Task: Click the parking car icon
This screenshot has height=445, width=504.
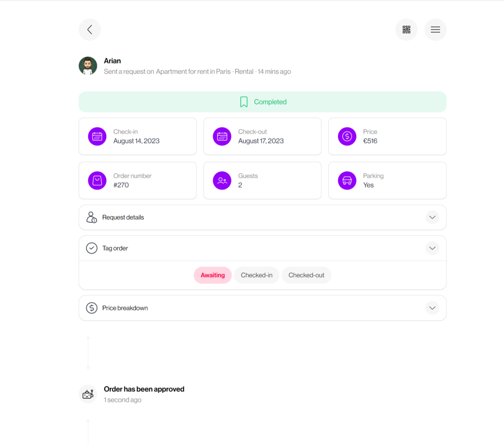Action: click(x=347, y=181)
